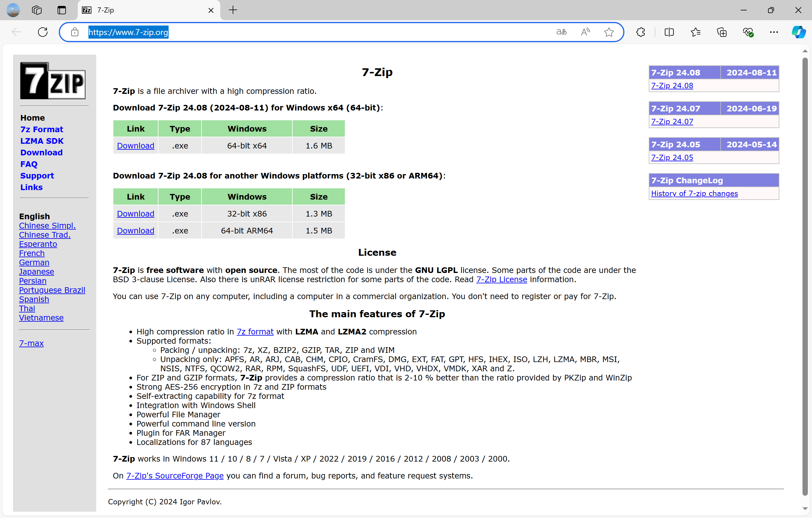The height and width of the screenshot is (518, 812).
Task: Open the 7-max link
Action: (31, 343)
